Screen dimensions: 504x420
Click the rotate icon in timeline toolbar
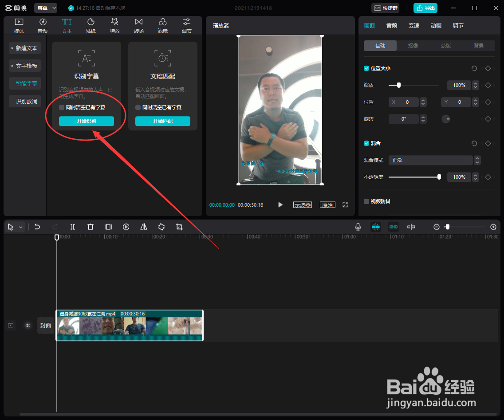coord(161,227)
